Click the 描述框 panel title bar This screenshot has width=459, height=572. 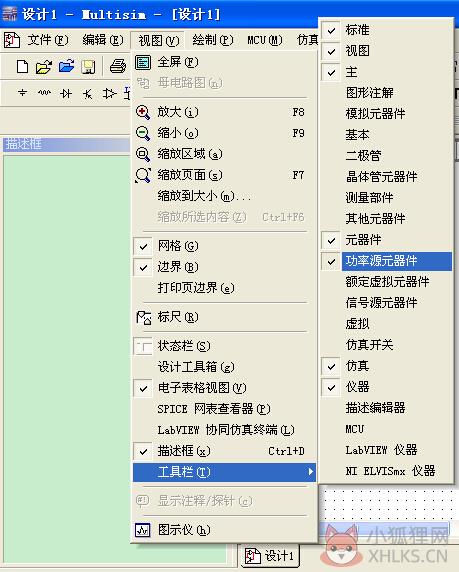pyautogui.click(x=66, y=144)
